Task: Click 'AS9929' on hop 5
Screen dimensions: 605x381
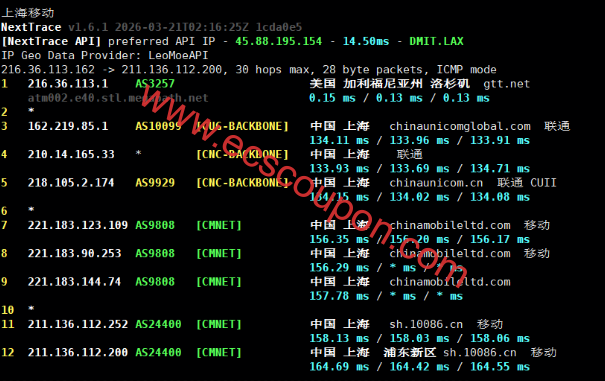Action: point(155,183)
